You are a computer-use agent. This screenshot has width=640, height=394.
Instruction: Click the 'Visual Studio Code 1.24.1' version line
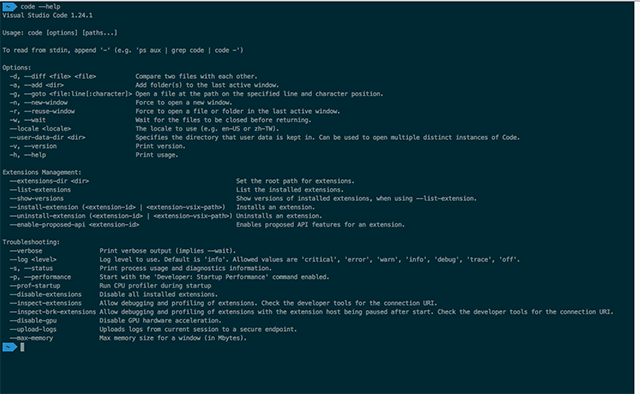coord(47,16)
